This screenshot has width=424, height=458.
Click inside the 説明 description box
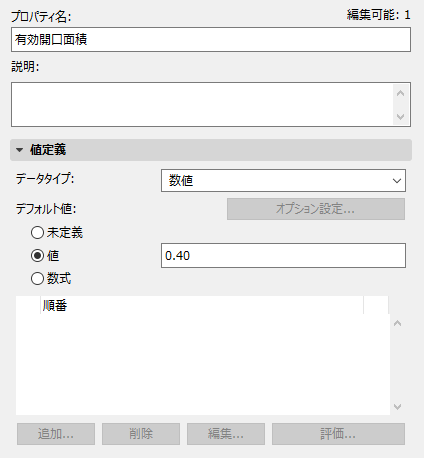point(202,105)
